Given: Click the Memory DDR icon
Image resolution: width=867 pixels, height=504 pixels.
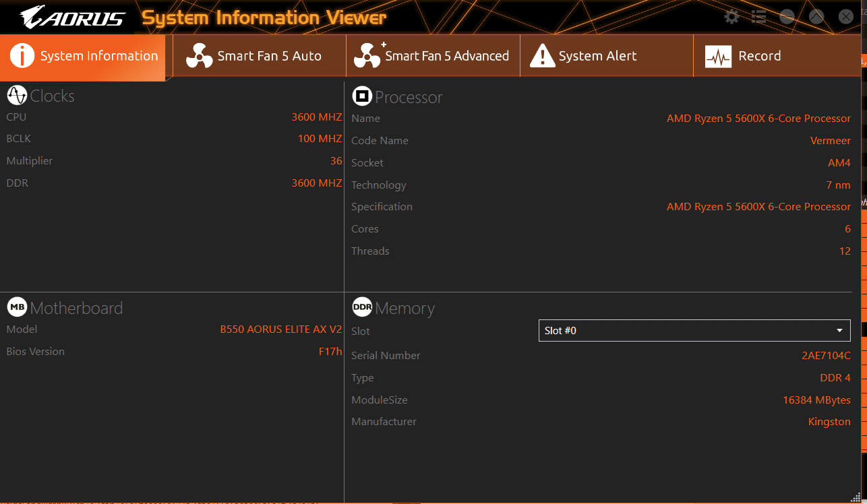Looking at the screenshot, I should pyautogui.click(x=362, y=307).
